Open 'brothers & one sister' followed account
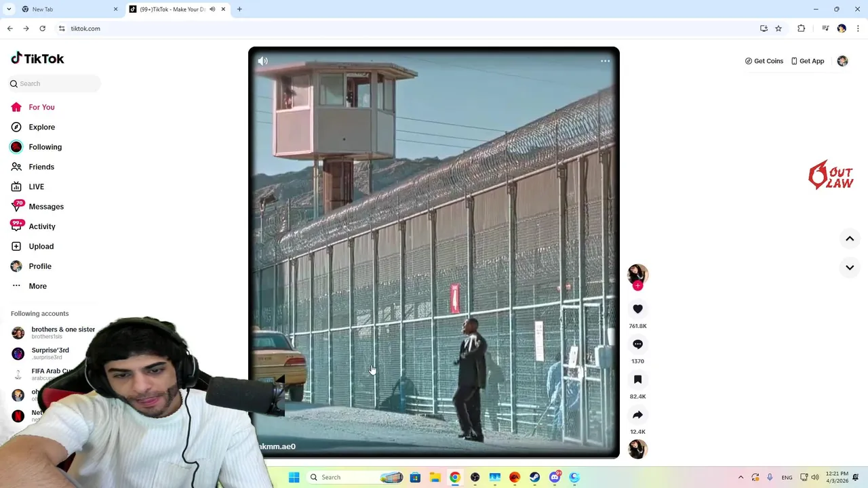 pos(54,333)
